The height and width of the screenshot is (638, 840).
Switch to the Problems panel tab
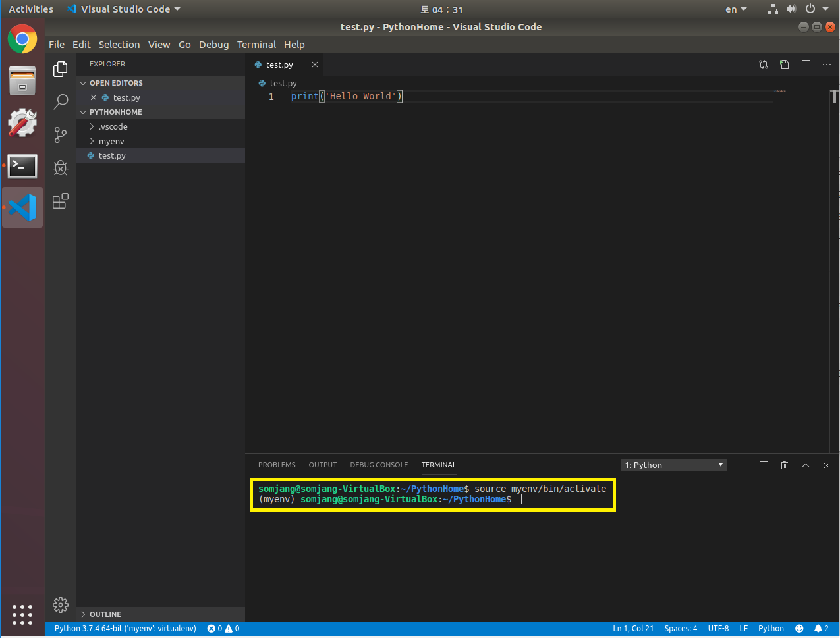click(x=277, y=465)
